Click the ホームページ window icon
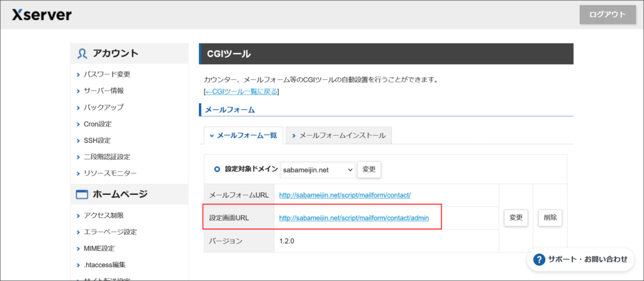This screenshot has width=644, height=281. pyautogui.click(x=82, y=194)
